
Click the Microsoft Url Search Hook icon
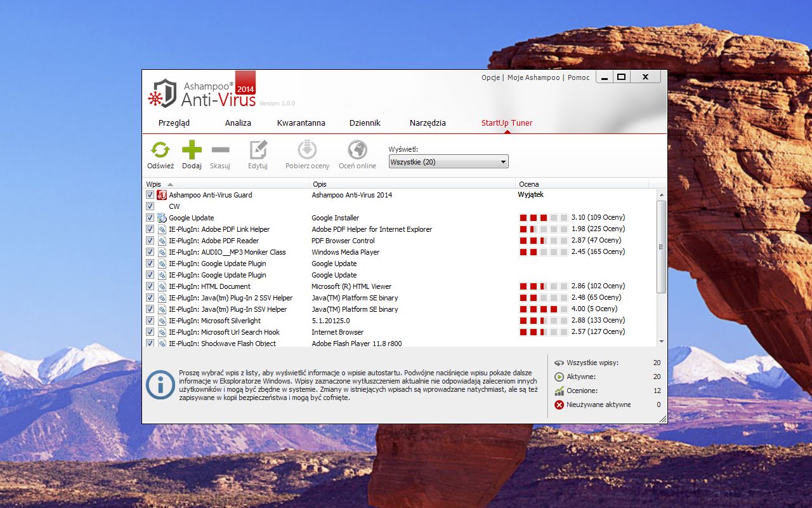[x=162, y=332]
